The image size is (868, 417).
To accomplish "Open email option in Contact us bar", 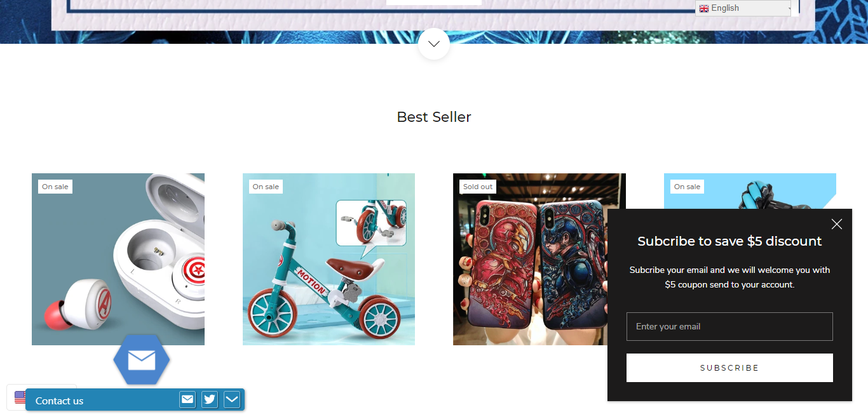I will click(x=187, y=399).
